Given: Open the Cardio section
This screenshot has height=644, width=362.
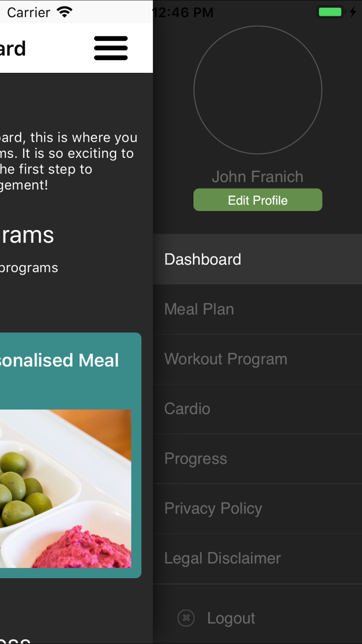Looking at the screenshot, I should (257, 409).
